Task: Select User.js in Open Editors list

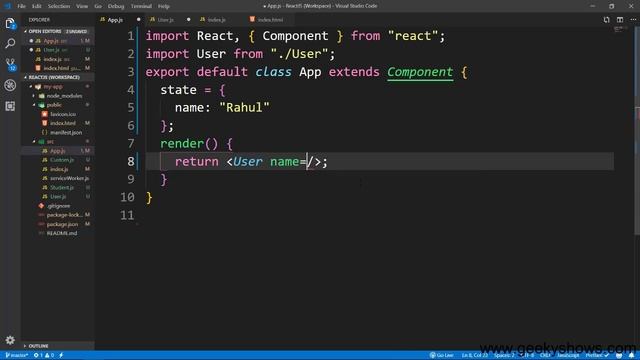Action: pyautogui.click(x=58, y=50)
